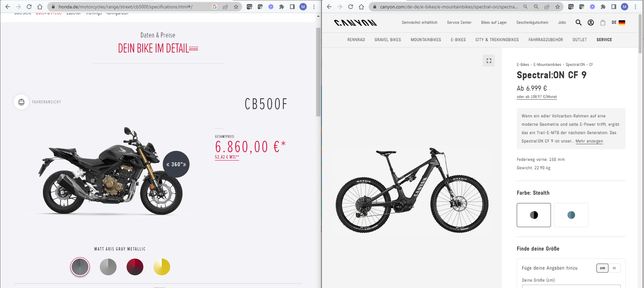Click the Canyon logo
Image resolution: width=644 pixels, height=288 pixels.
pos(355,22)
